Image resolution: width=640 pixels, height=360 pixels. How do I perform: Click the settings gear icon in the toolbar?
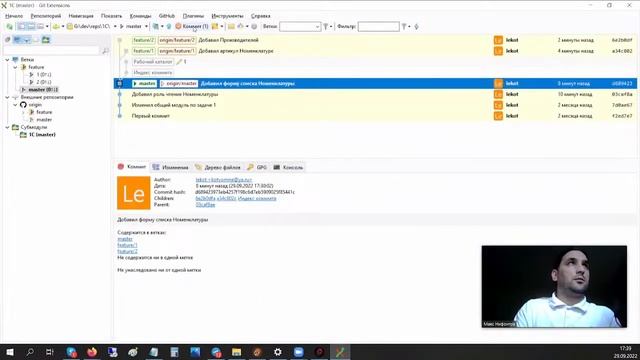pos(254,27)
